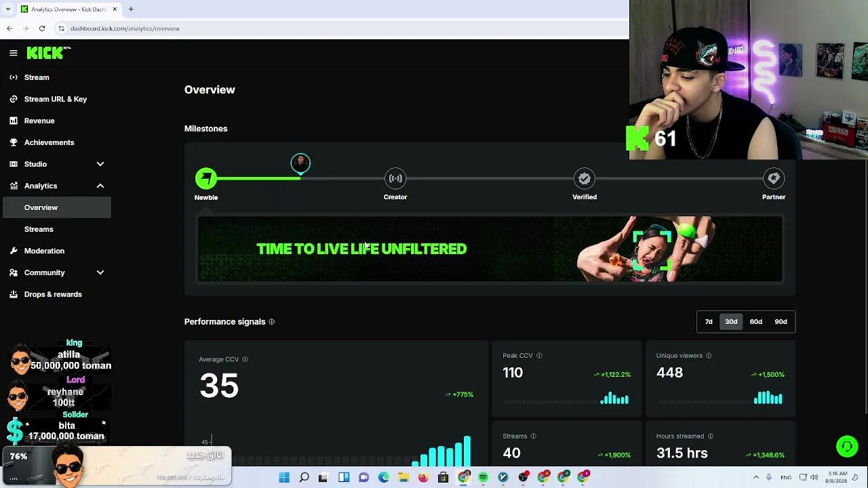This screenshot has height=488, width=868.
Task: Show info for Hours streamed
Action: pyautogui.click(x=710, y=436)
